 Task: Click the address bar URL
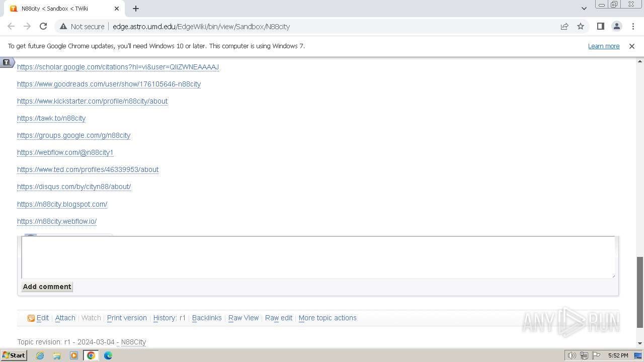(201, 26)
